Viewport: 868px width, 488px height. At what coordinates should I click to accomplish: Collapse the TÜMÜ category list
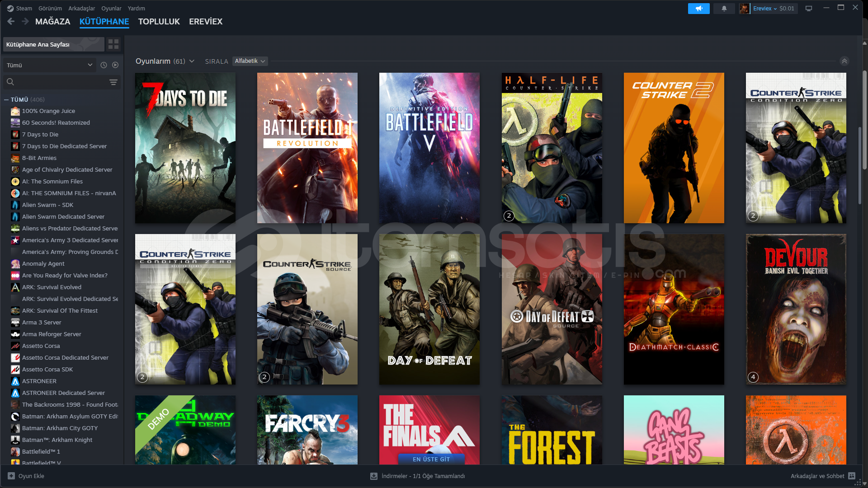click(6, 99)
